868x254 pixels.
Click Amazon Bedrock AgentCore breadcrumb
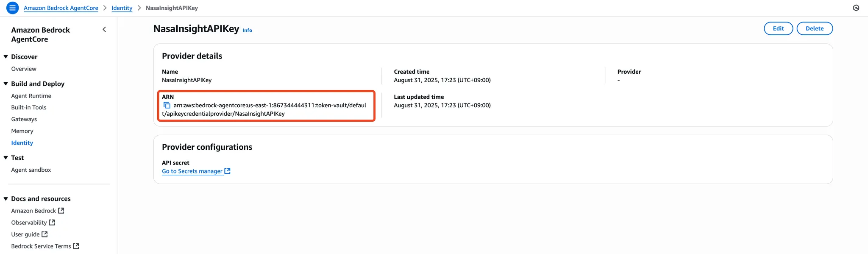(61, 8)
